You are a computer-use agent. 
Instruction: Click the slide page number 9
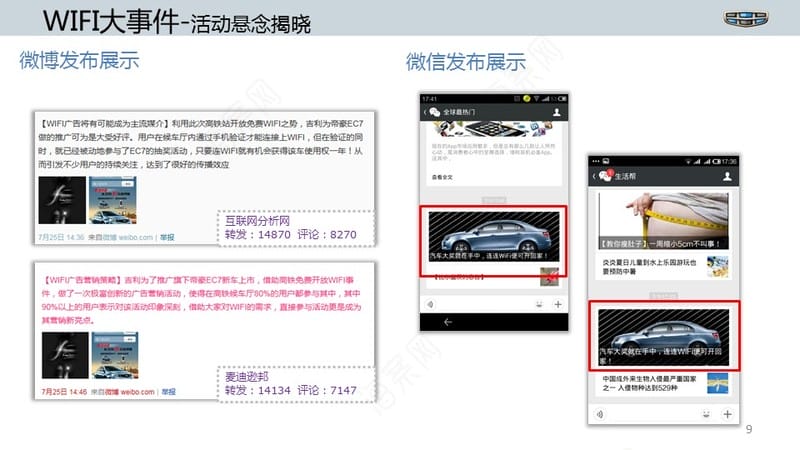[x=748, y=429]
